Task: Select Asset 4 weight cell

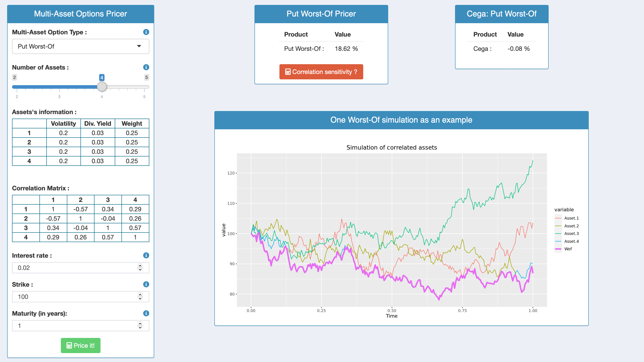Action: (x=132, y=161)
